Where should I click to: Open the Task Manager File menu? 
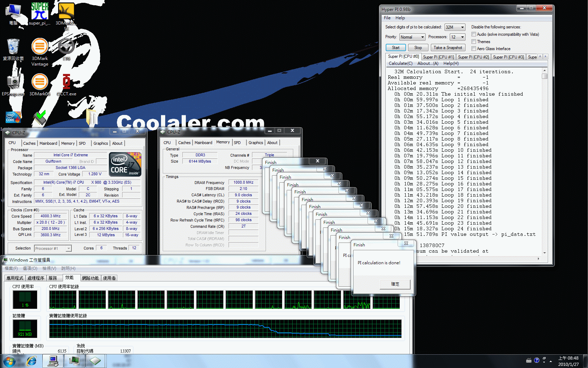click(11, 268)
